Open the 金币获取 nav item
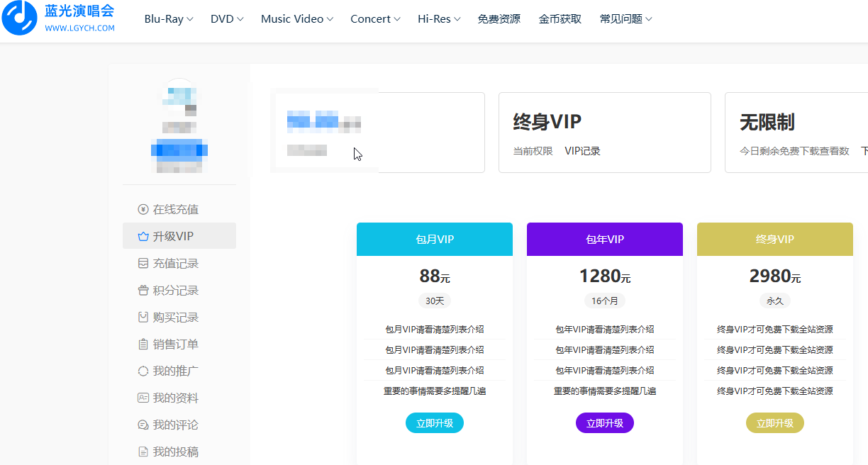The height and width of the screenshot is (465, 868). [x=560, y=19]
